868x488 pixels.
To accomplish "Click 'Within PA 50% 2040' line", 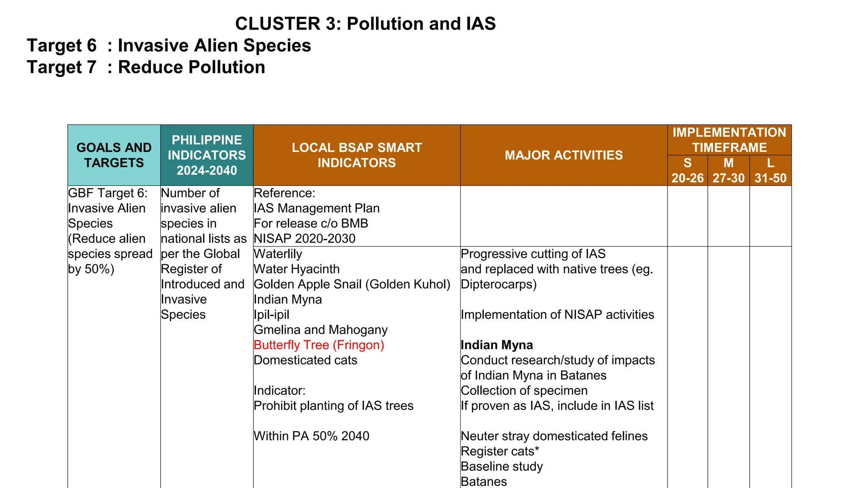I will (x=312, y=436).
